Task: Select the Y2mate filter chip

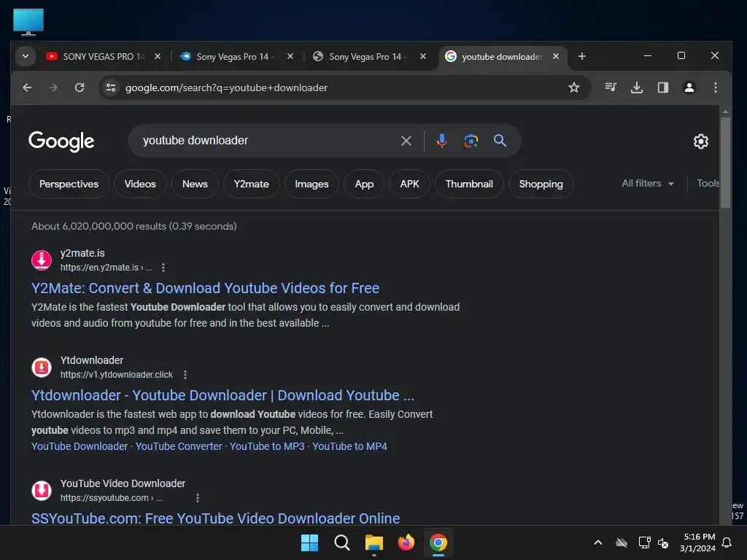Action: point(251,184)
